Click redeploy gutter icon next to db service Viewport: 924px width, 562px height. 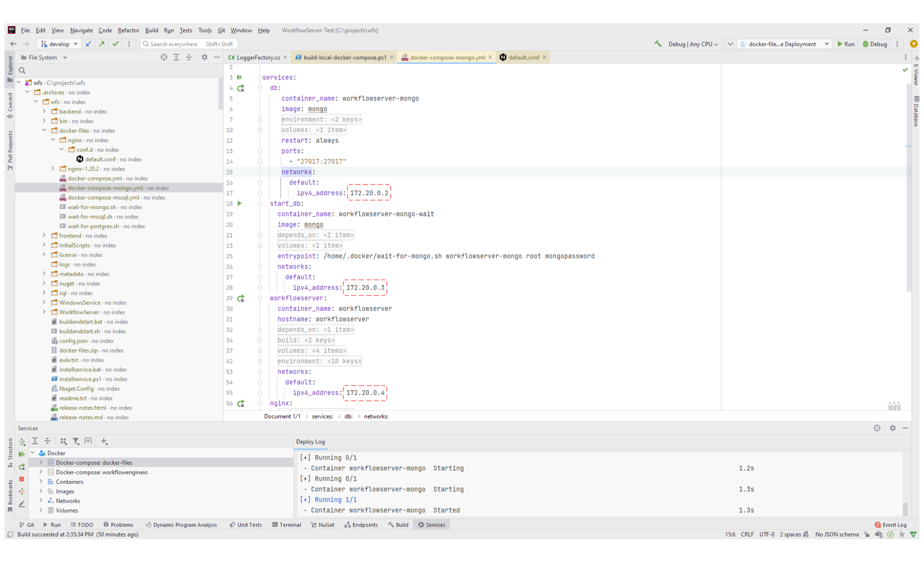(241, 88)
